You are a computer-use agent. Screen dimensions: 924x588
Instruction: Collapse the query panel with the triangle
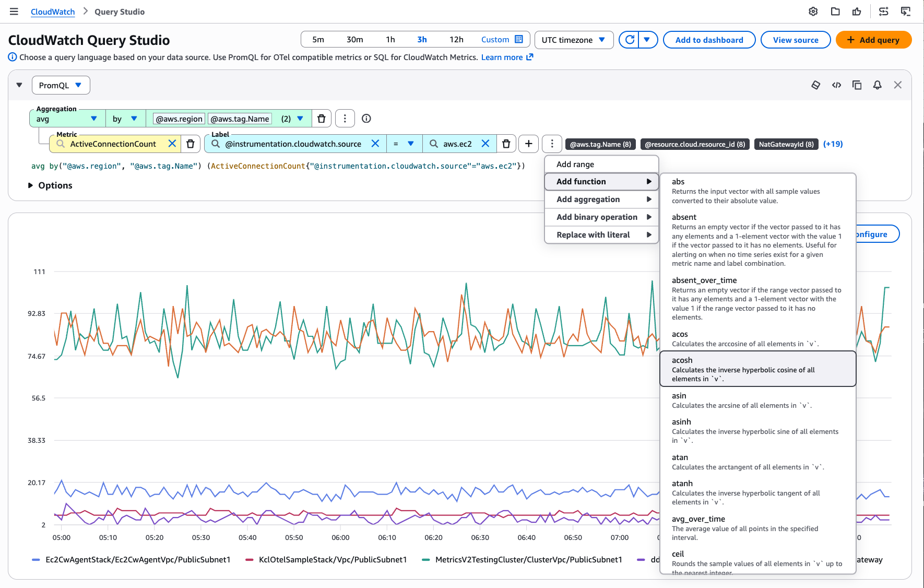click(x=19, y=85)
